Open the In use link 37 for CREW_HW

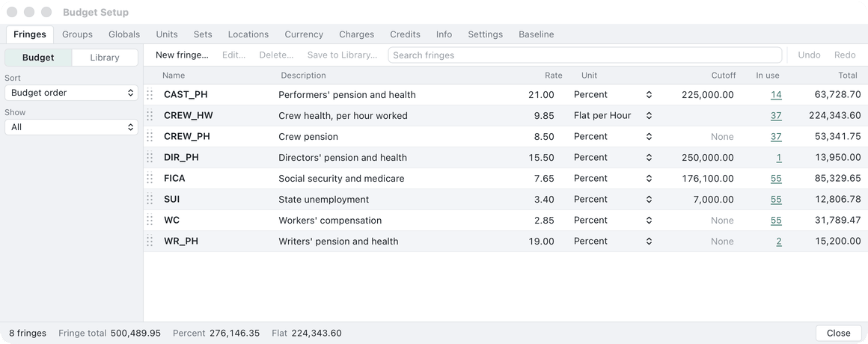click(776, 116)
